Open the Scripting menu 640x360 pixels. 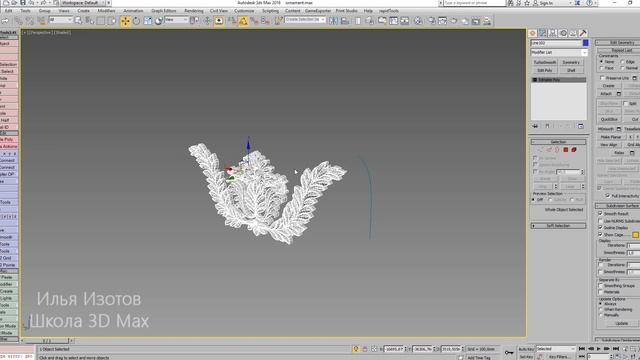click(270, 11)
